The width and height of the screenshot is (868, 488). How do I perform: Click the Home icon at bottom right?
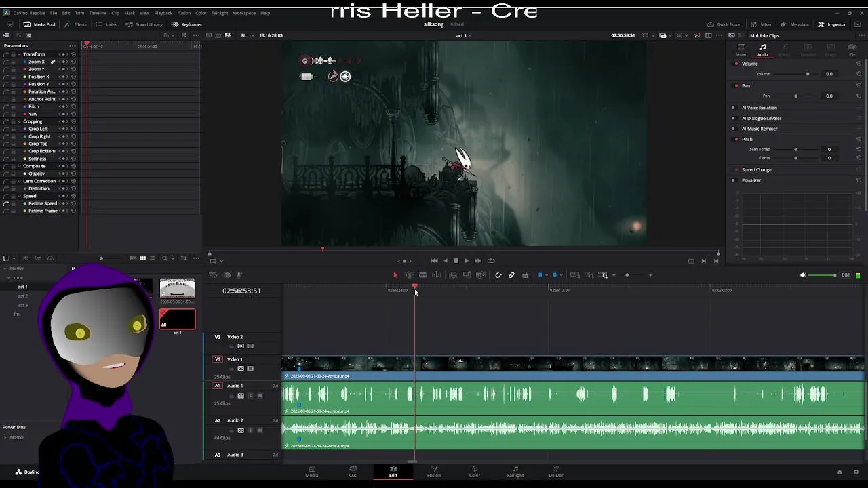tap(840, 472)
